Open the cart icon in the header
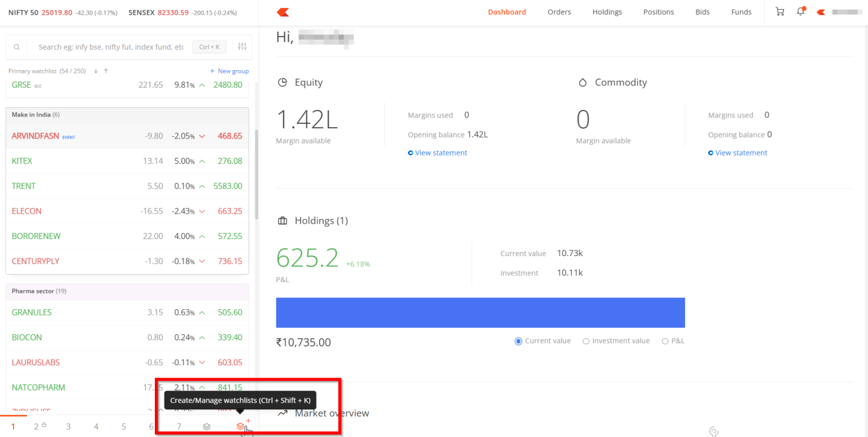The image size is (868, 437). click(779, 11)
